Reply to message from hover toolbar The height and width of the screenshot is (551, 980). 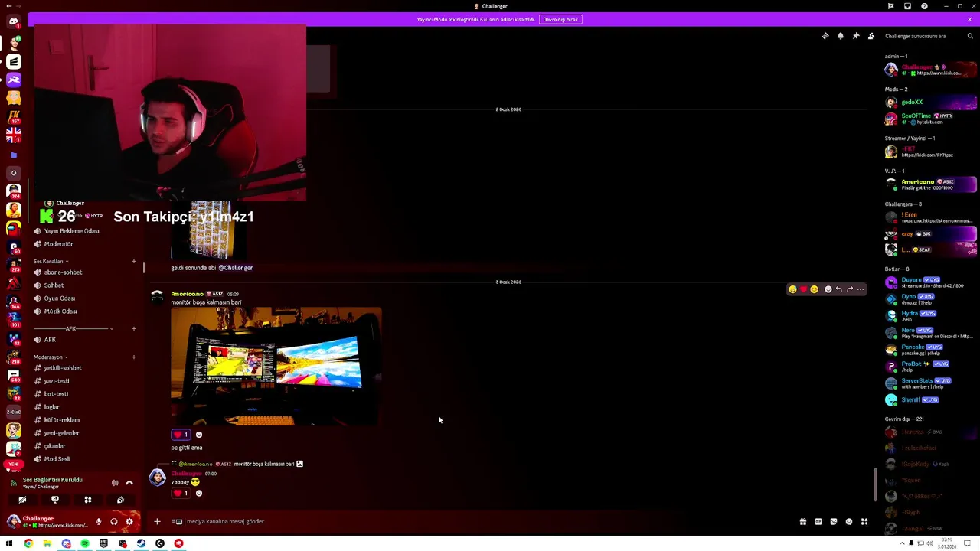click(839, 289)
